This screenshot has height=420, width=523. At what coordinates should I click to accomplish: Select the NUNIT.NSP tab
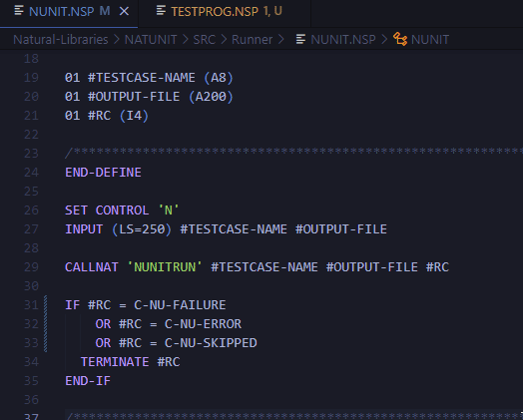pos(69,12)
